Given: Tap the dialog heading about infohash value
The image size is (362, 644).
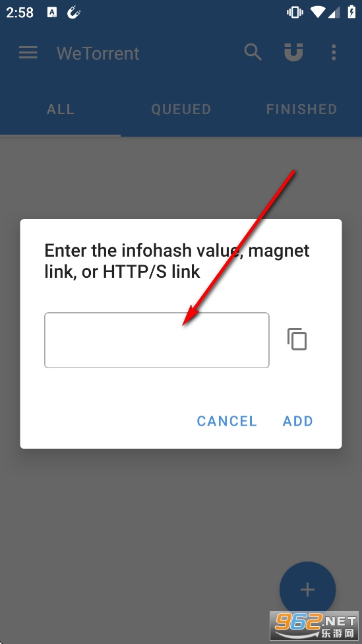Looking at the screenshot, I should pos(177,261).
